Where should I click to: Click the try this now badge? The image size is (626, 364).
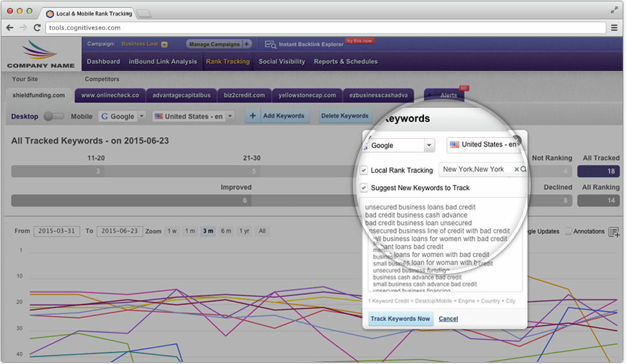pos(359,41)
